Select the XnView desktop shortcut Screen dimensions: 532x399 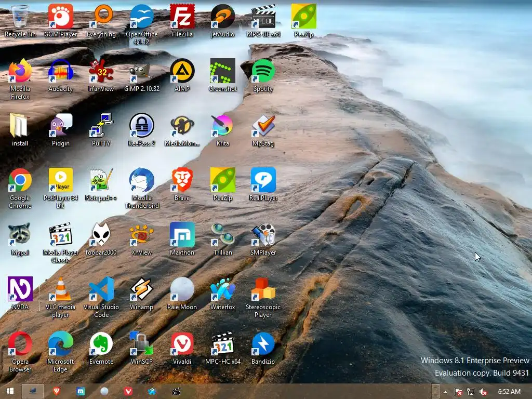(x=141, y=239)
